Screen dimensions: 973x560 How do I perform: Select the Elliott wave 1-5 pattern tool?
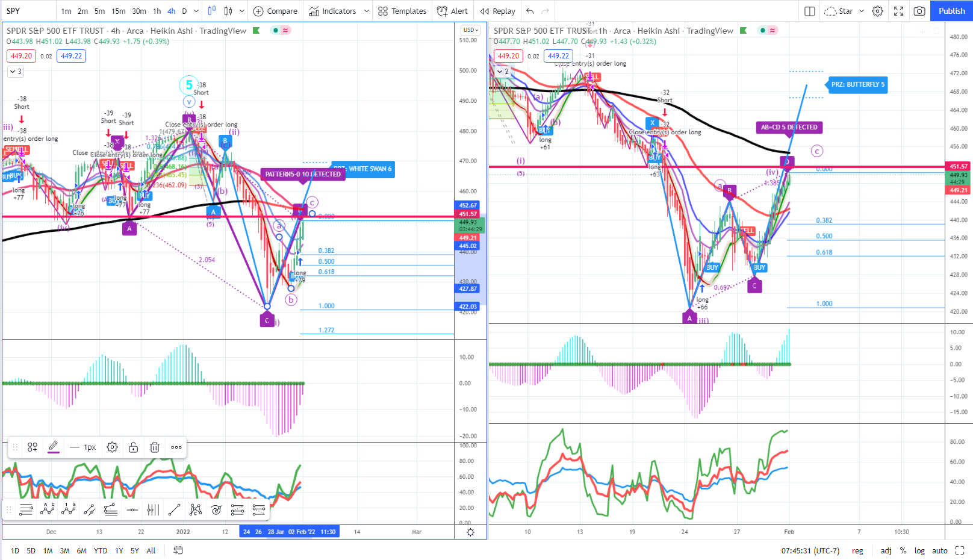tap(68, 510)
